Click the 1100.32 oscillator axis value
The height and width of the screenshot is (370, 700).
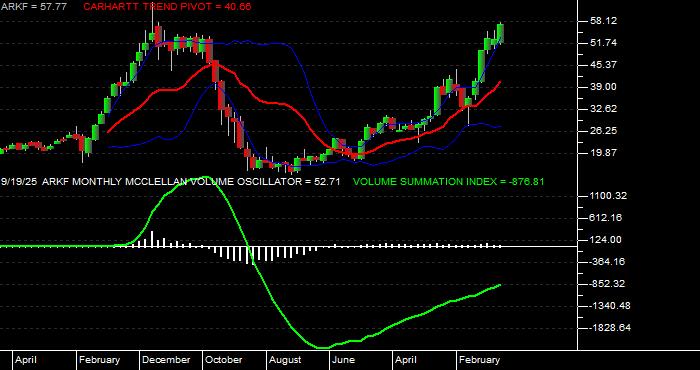click(x=608, y=196)
